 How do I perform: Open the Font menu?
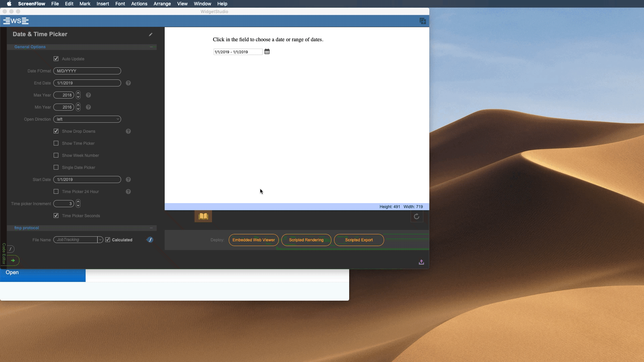120,4
